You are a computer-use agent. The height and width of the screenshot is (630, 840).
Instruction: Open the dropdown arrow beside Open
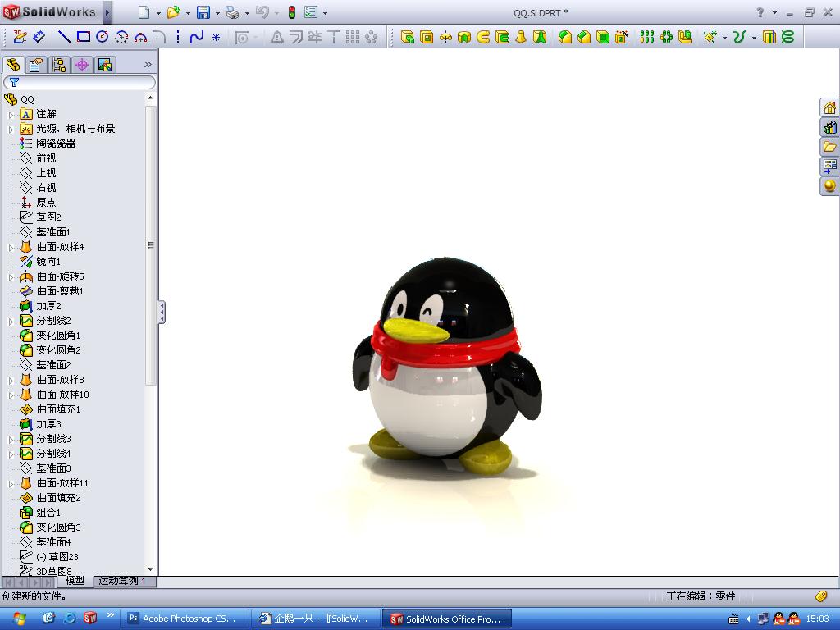(188, 13)
